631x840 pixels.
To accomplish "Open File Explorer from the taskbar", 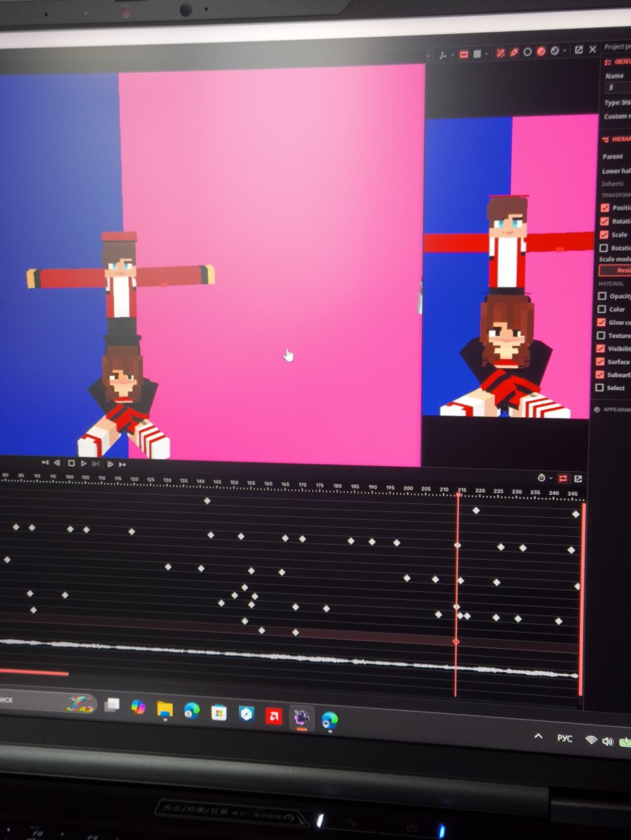I will (x=165, y=708).
